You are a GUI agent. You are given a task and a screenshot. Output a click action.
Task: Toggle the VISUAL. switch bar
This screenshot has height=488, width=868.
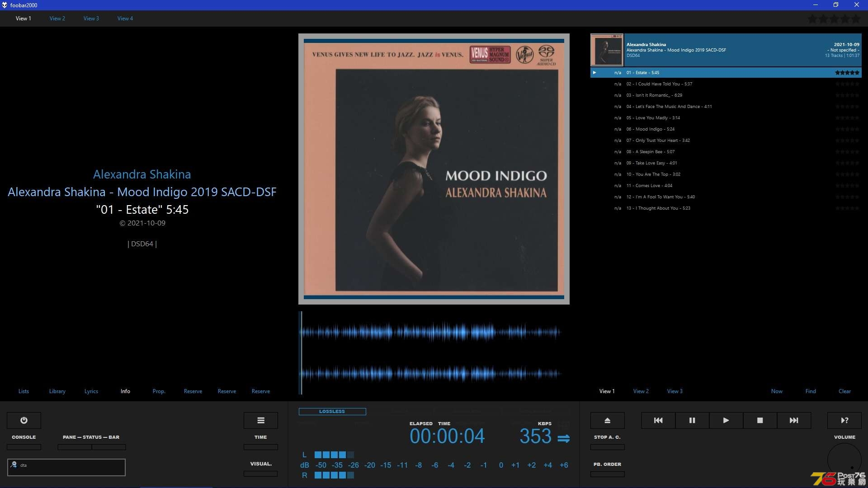[x=261, y=474]
